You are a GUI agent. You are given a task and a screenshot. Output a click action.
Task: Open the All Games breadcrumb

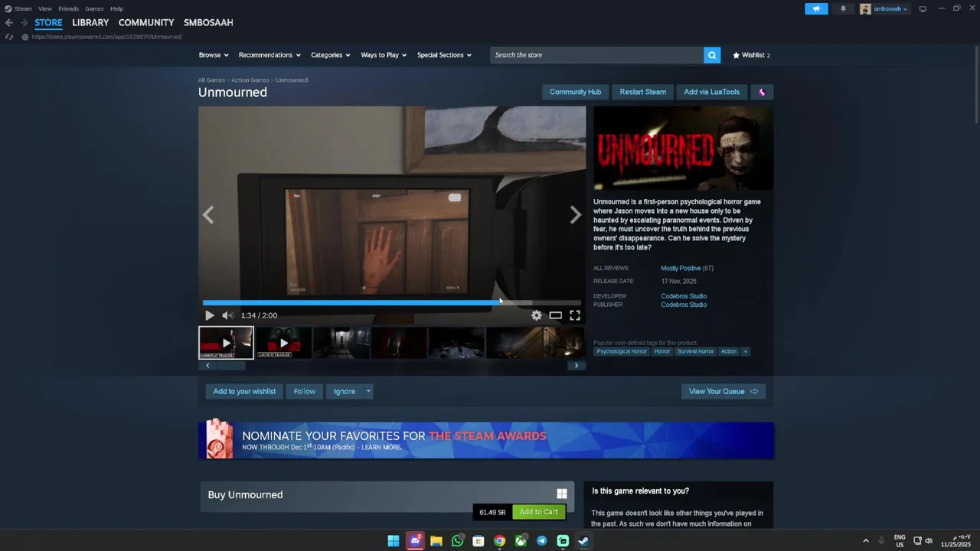[x=211, y=80]
